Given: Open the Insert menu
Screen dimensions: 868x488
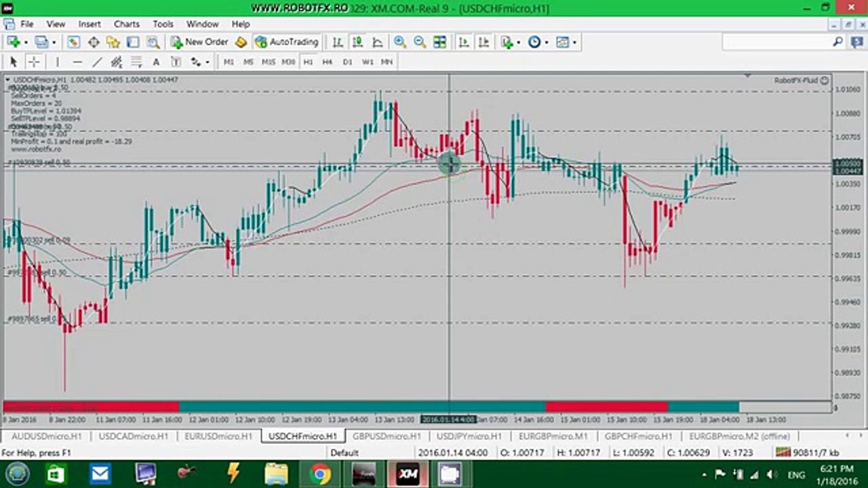Looking at the screenshot, I should (x=90, y=24).
